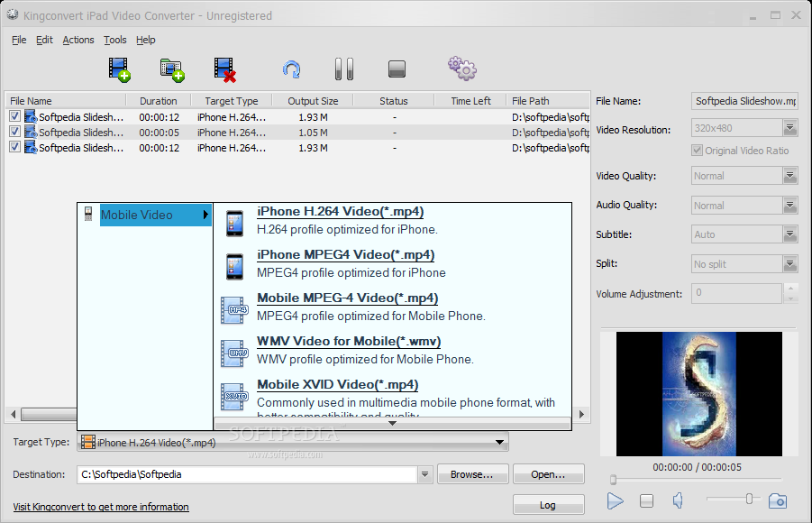Click the Open... button

[x=549, y=474]
